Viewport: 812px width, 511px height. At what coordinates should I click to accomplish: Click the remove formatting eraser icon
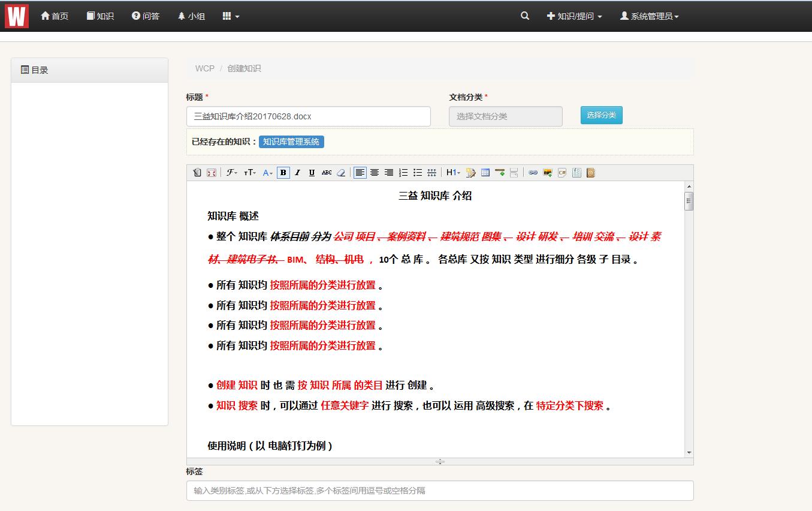341,173
